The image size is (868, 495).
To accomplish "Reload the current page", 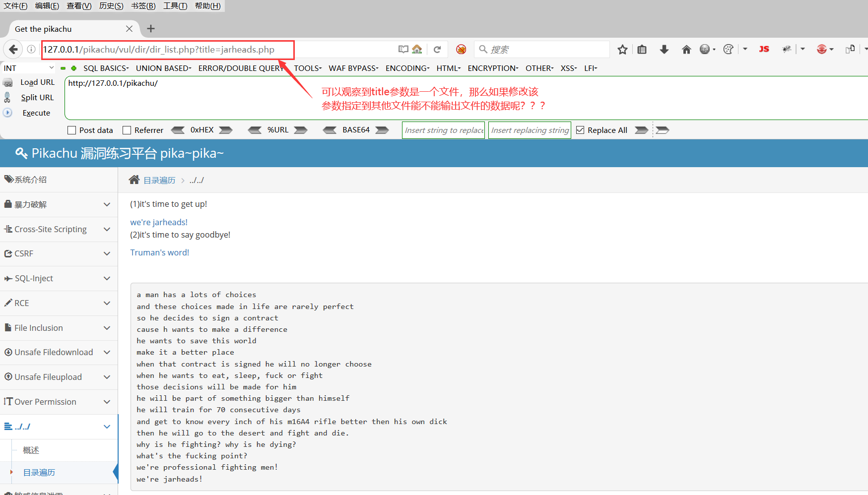I will [437, 49].
